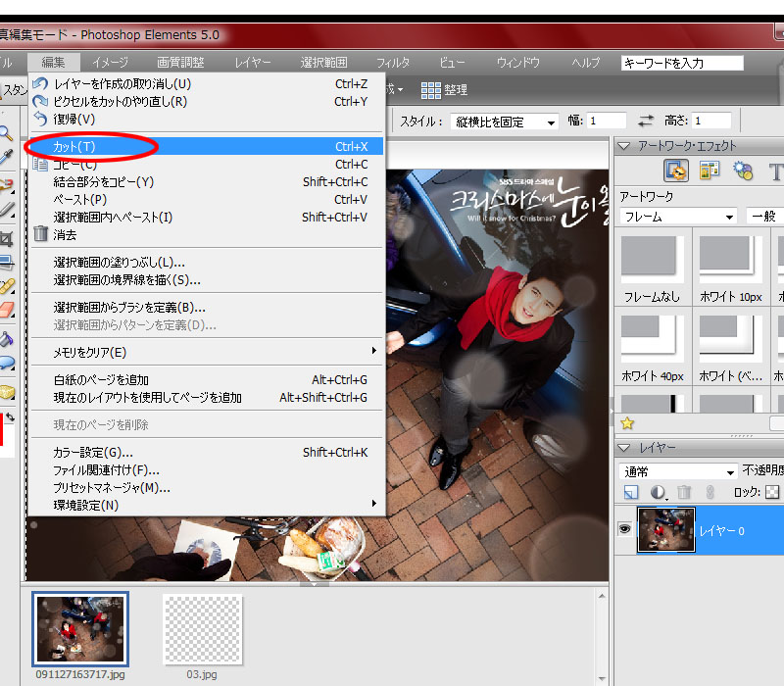This screenshot has width=784, height=686.
Task: Choose 選択範囲内へペースト(I) entry
Action: pos(207,217)
